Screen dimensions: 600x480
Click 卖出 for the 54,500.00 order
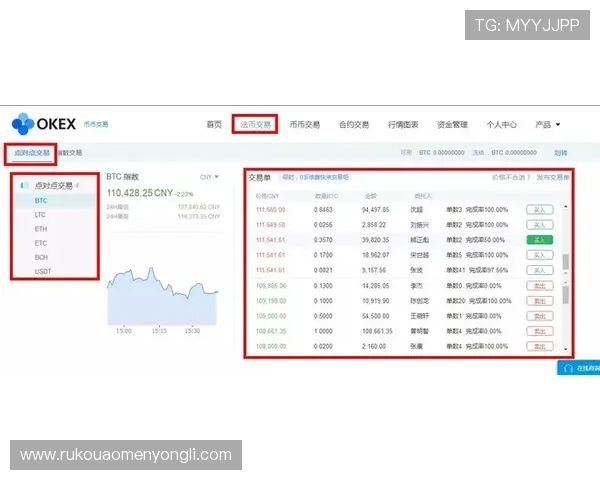pos(540,316)
